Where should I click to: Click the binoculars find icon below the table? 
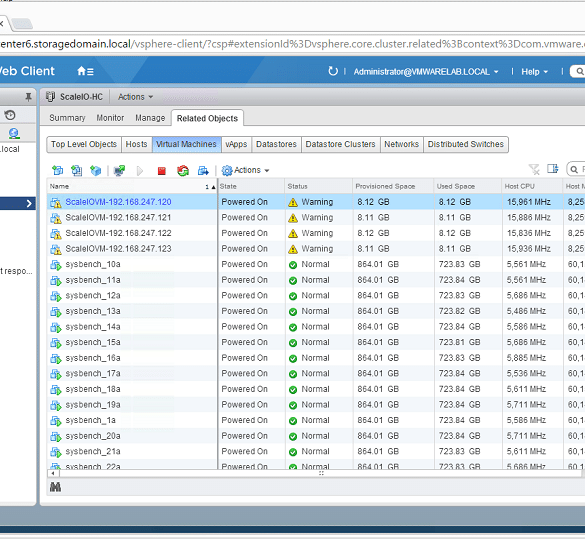(55, 487)
